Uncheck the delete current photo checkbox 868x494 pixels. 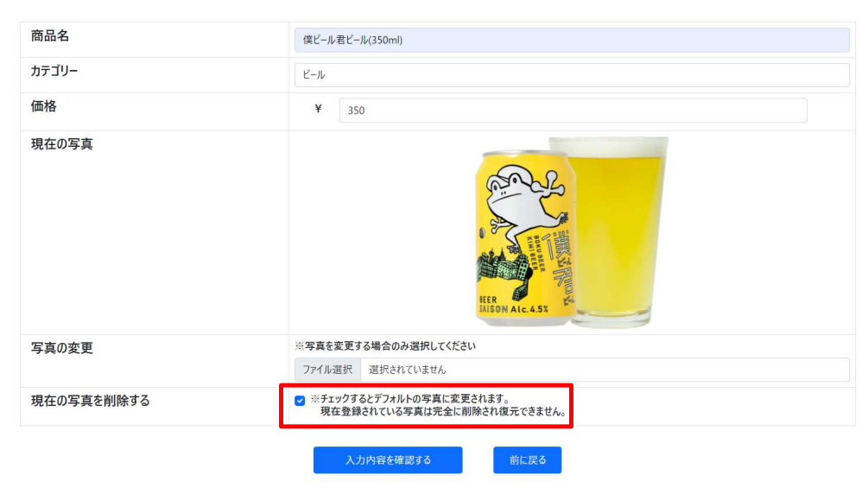(x=300, y=401)
